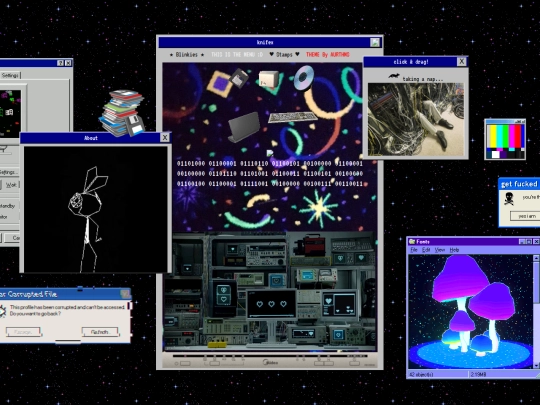Open the File menu in the Fonts window
Screen dimensions: 540x405
[414, 250]
